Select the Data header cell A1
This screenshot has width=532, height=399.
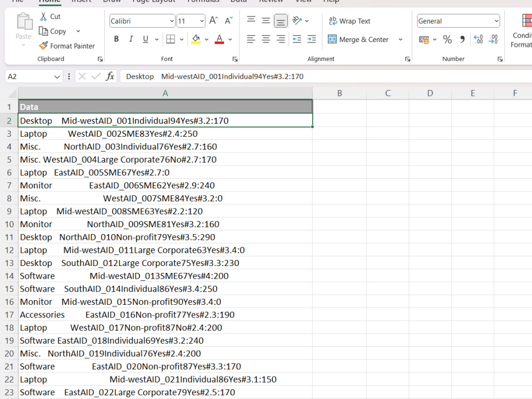(x=165, y=107)
